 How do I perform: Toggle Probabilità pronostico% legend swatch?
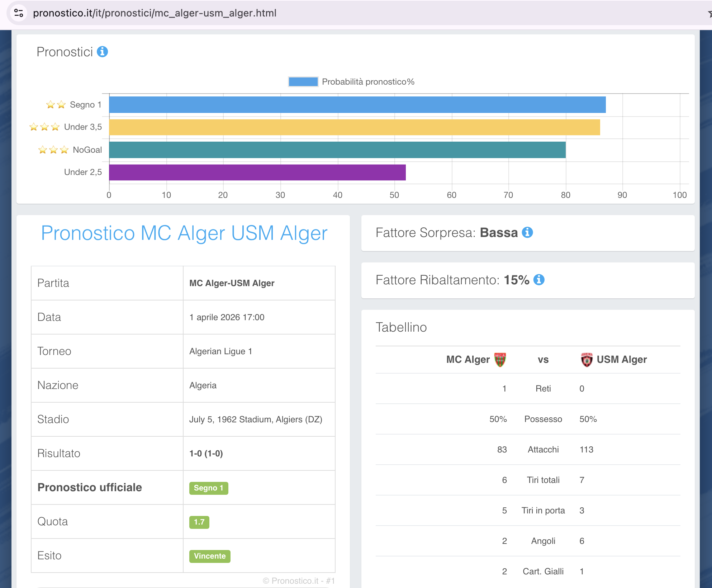[303, 82]
